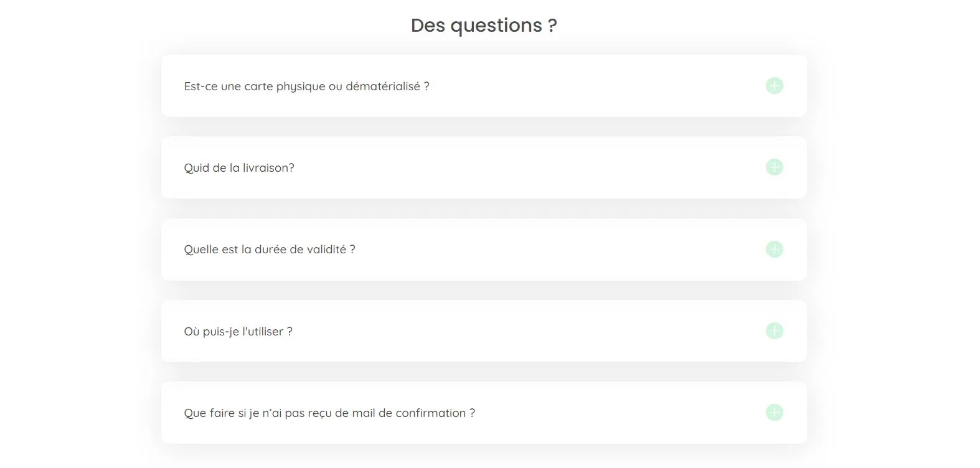The height and width of the screenshot is (468, 980).
Task: Click the plus icon beside the physical card question
Action: (774, 86)
